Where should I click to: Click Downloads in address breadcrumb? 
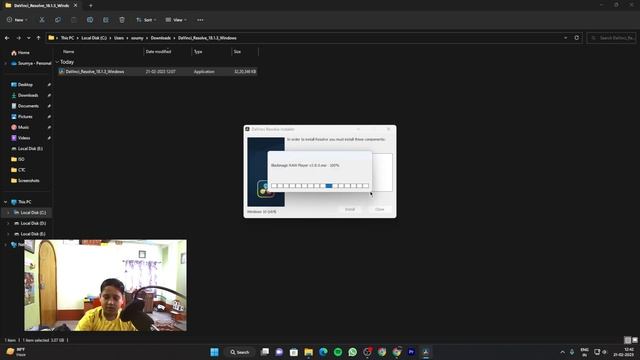pos(161,38)
